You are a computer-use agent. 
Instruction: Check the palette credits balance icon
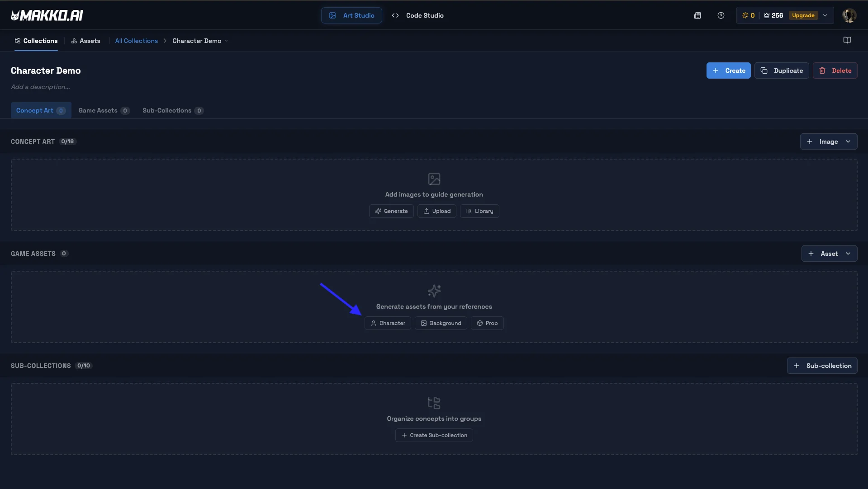click(745, 15)
